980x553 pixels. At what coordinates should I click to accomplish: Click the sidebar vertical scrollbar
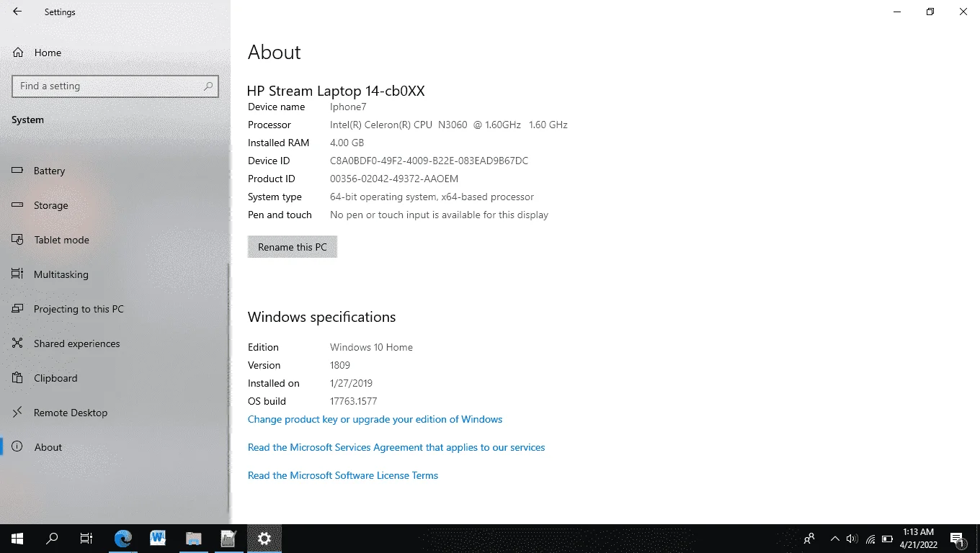pyautogui.click(x=229, y=387)
